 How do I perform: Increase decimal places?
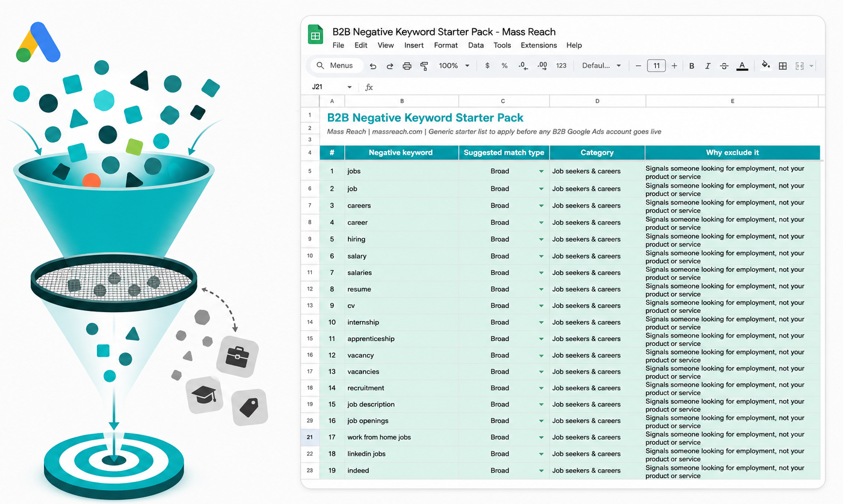[542, 66]
